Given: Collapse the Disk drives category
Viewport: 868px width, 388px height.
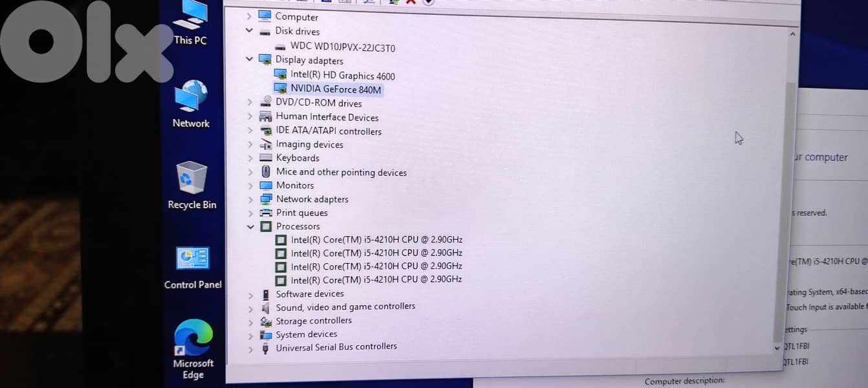Looking at the screenshot, I should click(249, 30).
